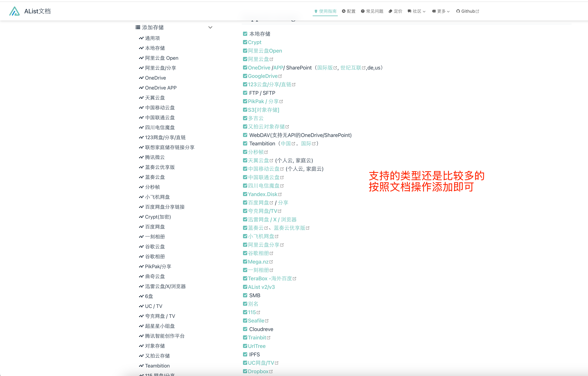Click the checkbox beside FTP / SFTP
The image size is (588, 376).
pos(245,93)
